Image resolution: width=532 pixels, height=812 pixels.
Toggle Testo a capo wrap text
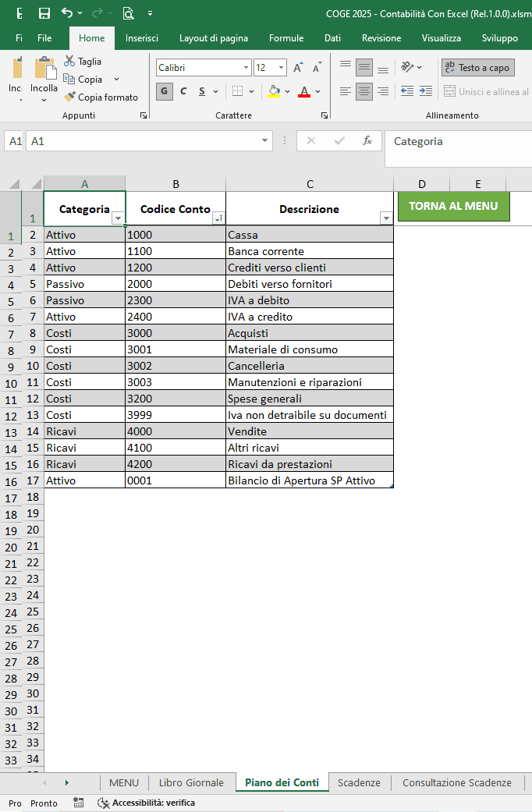(477, 67)
